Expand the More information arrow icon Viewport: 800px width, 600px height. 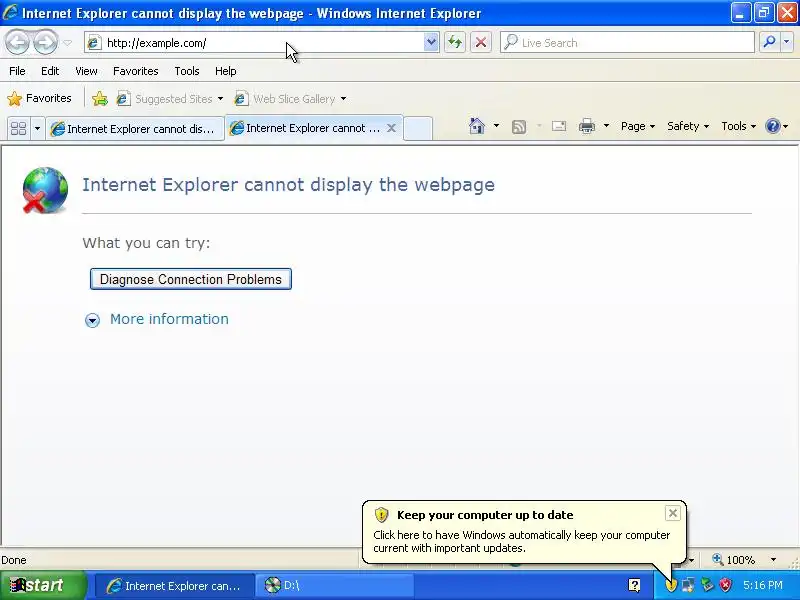[x=92, y=320]
